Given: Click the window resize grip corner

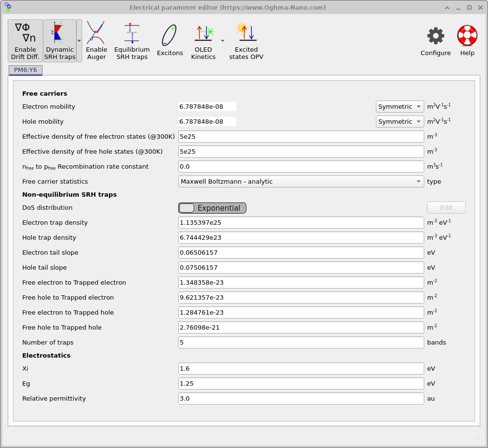Looking at the screenshot, I should coord(477,437).
